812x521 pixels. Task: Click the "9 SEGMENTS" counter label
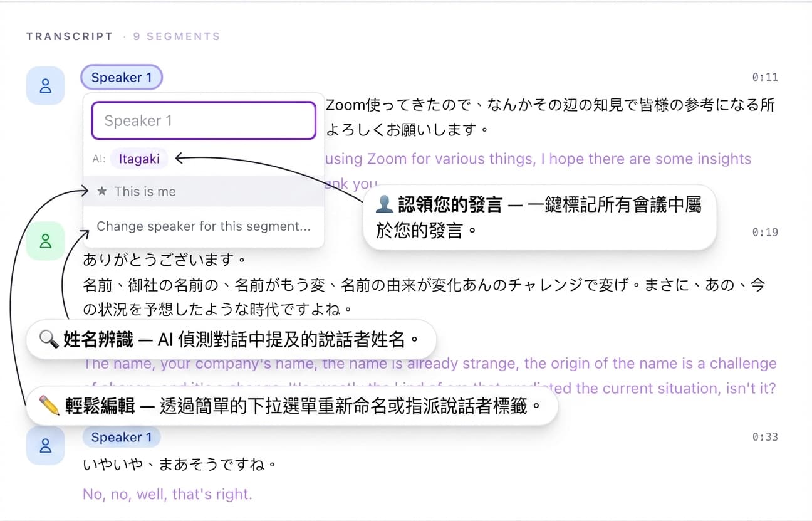click(x=177, y=36)
